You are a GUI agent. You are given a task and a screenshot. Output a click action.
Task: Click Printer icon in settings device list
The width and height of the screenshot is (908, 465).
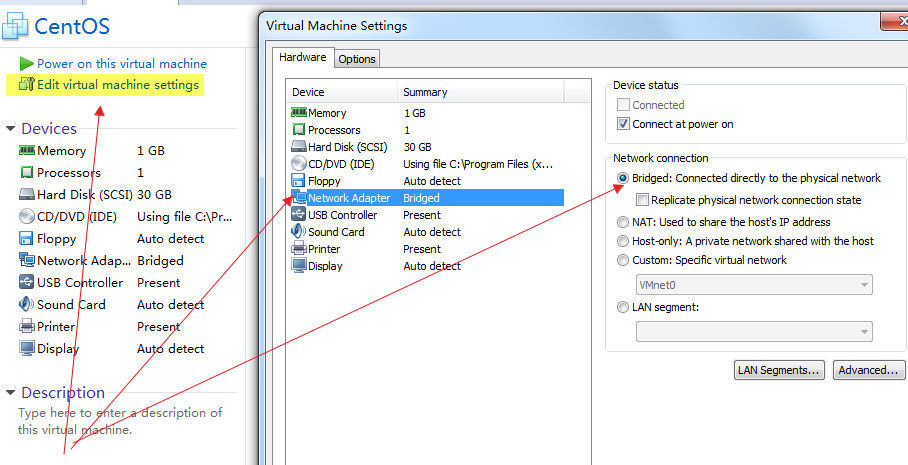coord(299,249)
